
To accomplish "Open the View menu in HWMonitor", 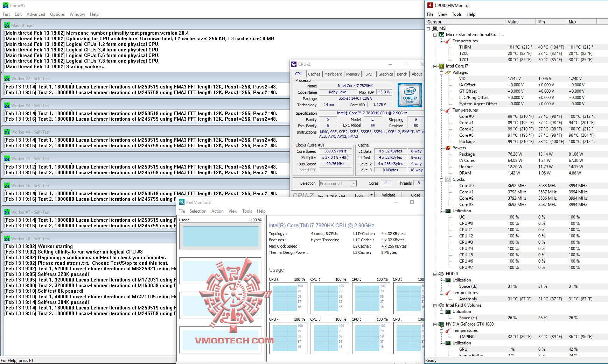I will [442, 14].
